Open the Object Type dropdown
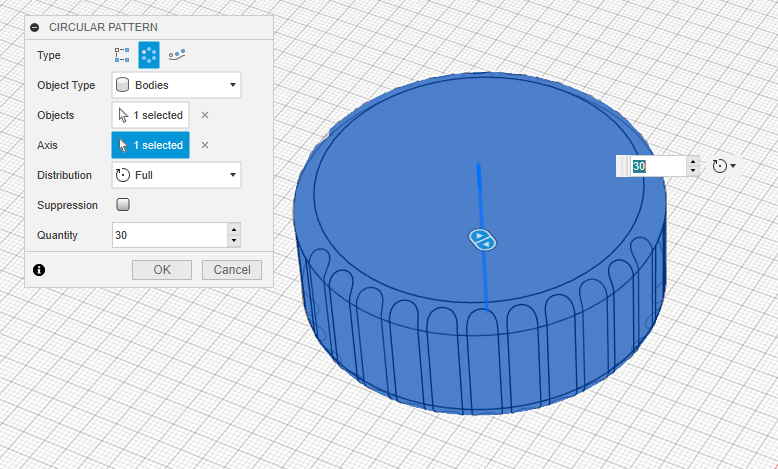Screen dimensions: 778x469 coord(176,85)
